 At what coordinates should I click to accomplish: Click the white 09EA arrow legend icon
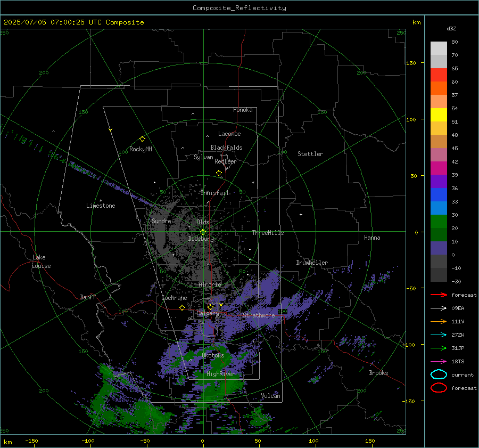click(439, 308)
